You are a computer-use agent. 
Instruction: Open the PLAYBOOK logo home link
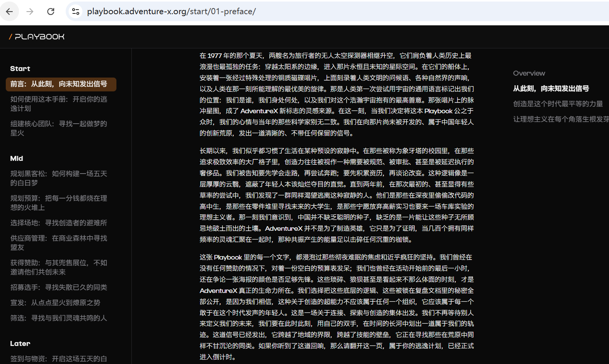coord(37,37)
